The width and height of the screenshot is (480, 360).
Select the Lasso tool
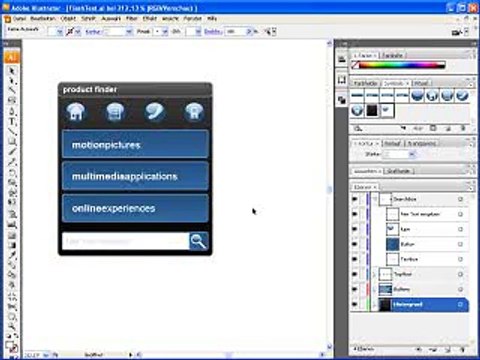12,100
